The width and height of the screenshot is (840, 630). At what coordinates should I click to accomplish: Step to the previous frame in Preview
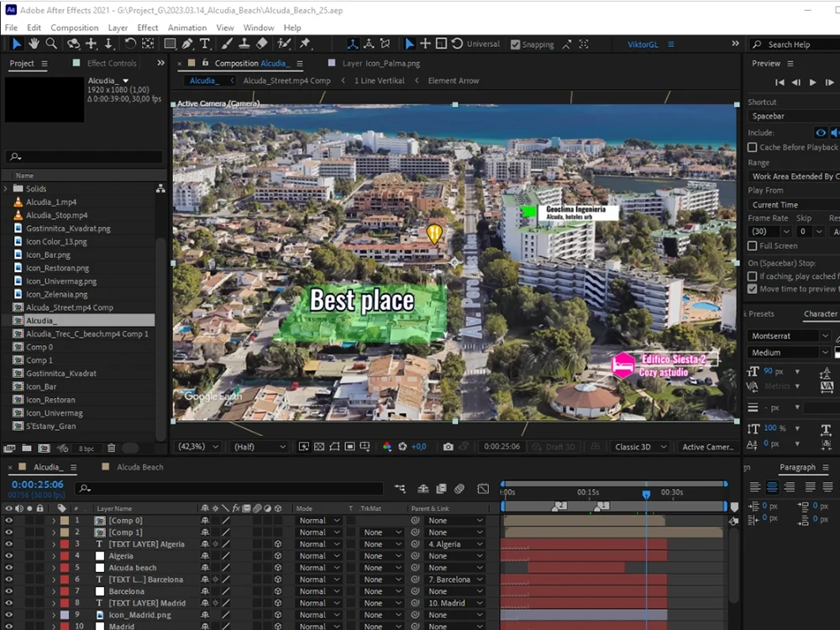[x=796, y=82]
